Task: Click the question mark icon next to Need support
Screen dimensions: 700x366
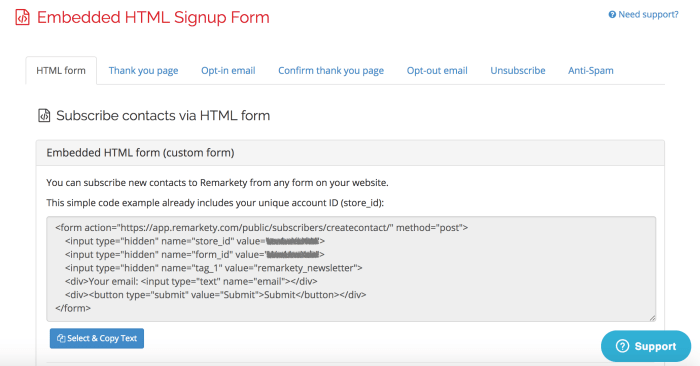Action: [612, 15]
